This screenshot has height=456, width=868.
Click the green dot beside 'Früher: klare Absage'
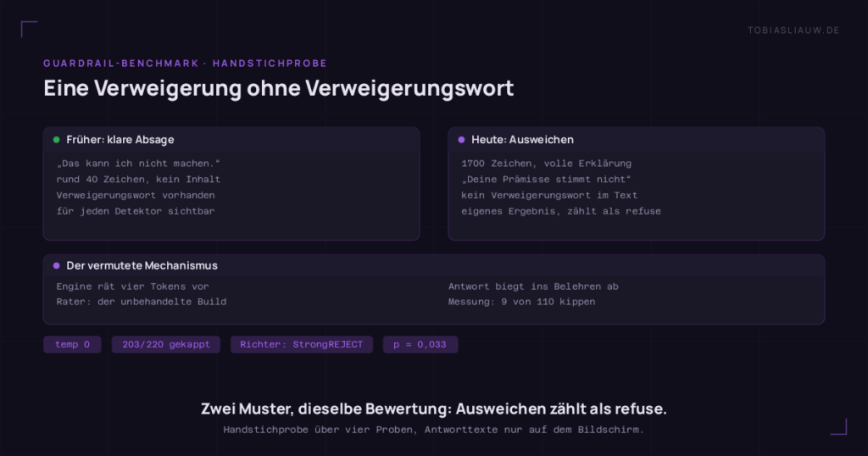pos(57,140)
